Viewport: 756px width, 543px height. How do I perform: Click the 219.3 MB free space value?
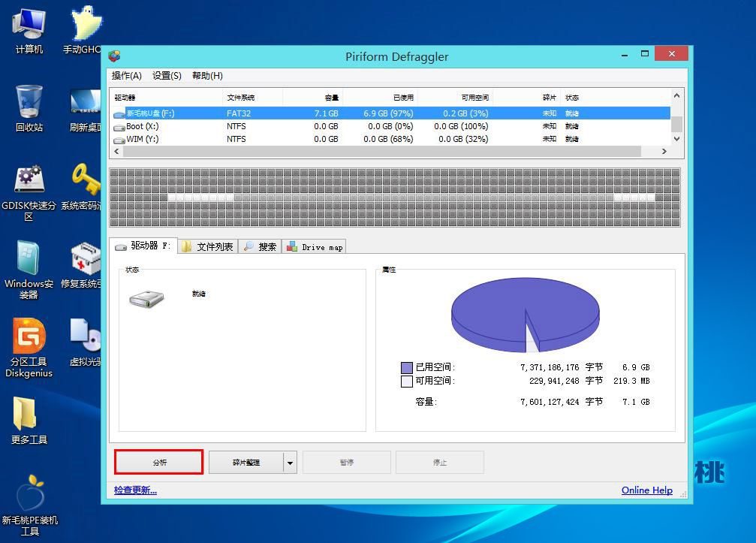(x=631, y=381)
